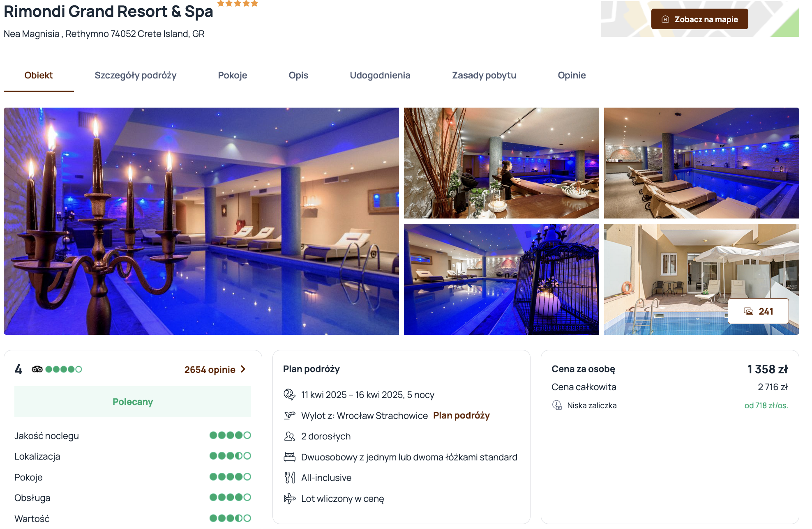This screenshot has height=529, width=812.
Task: Click the 2654 opinie reviews link
Action: pos(210,370)
